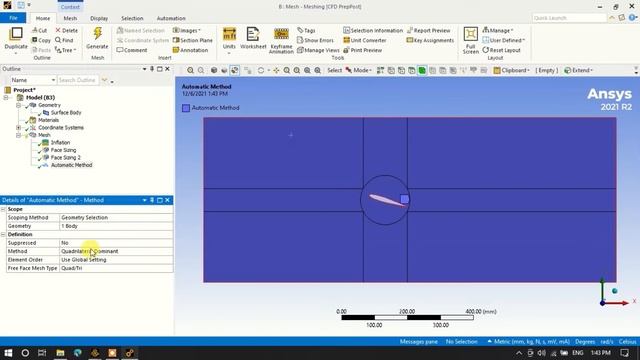Delete the selected outline object
Image resolution: width=640 pixels, height=360 pixels.
pyautogui.click(x=67, y=31)
